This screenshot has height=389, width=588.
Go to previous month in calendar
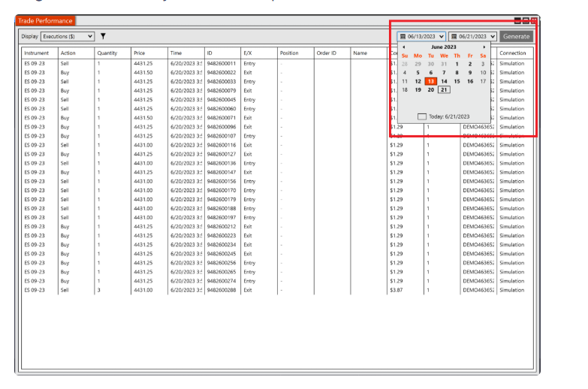404,47
